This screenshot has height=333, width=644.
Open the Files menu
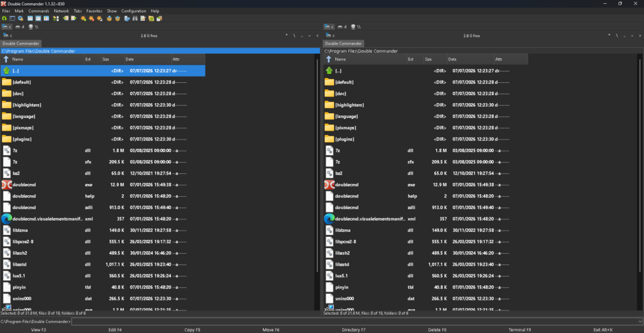point(6,11)
